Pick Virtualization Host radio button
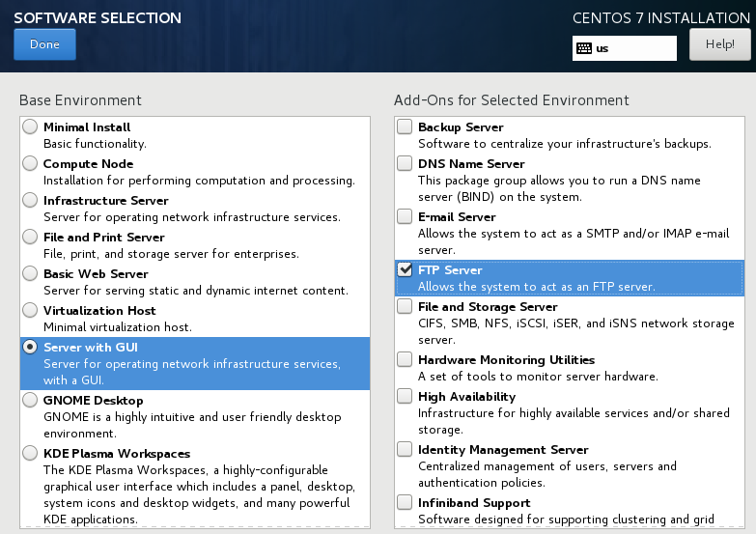 tap(31, 310)
